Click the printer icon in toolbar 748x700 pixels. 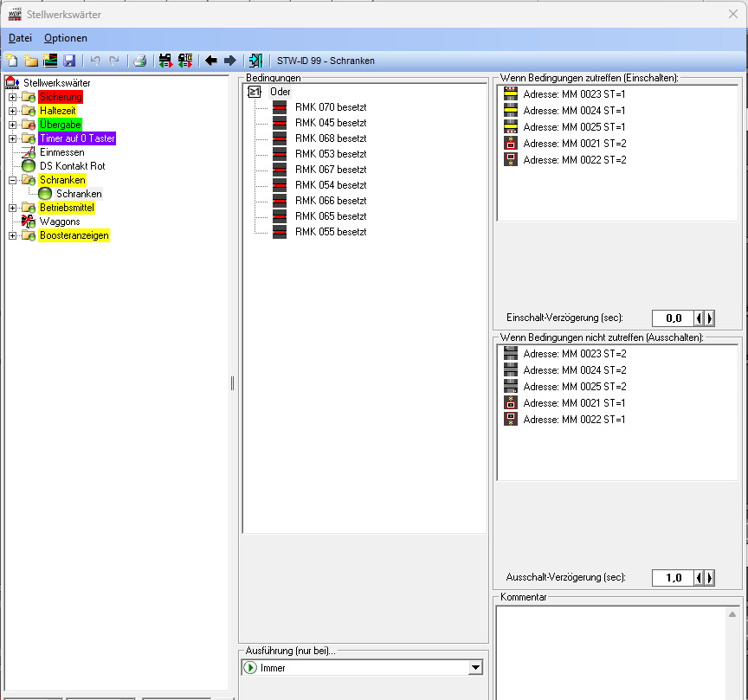pyautogui.click(x=139, y=61)
